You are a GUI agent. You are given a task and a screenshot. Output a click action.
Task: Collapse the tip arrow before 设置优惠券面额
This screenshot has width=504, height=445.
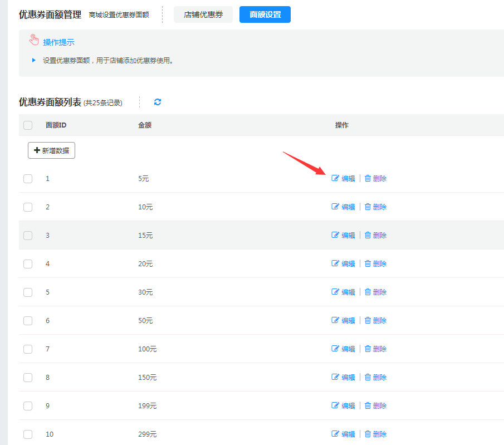coord(34,60)
